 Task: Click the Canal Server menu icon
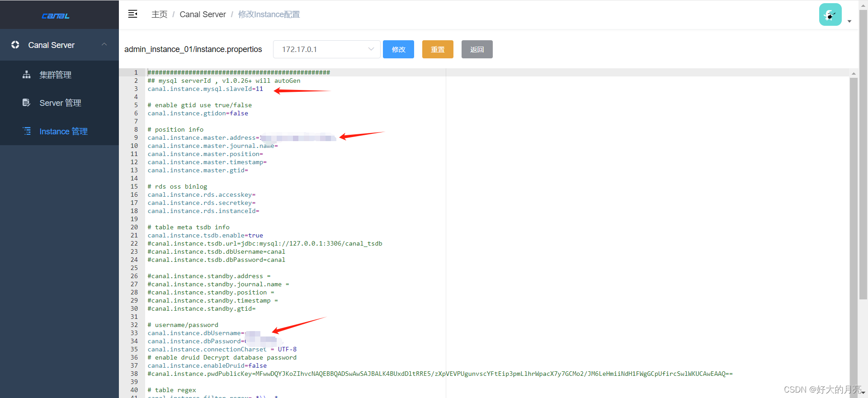pos(15,45)
